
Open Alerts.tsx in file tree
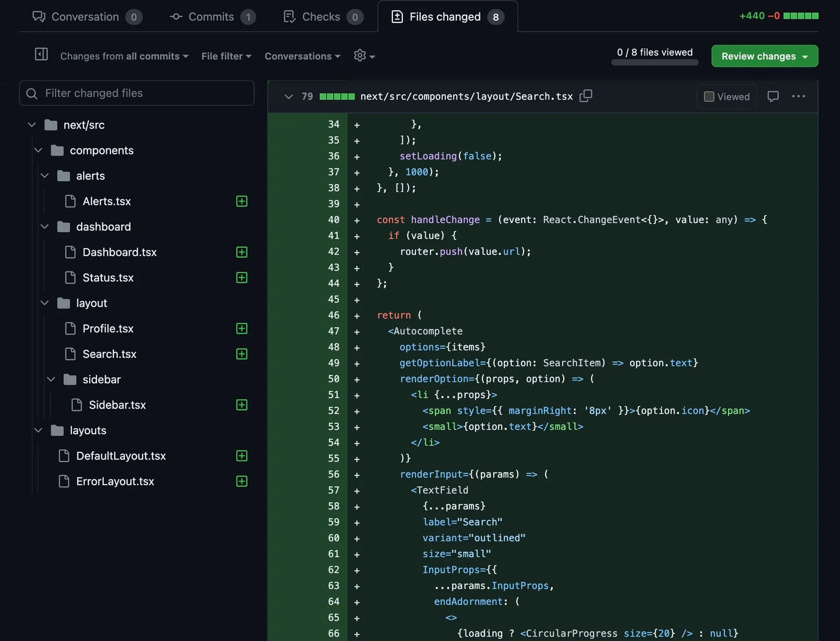point(106,201)
